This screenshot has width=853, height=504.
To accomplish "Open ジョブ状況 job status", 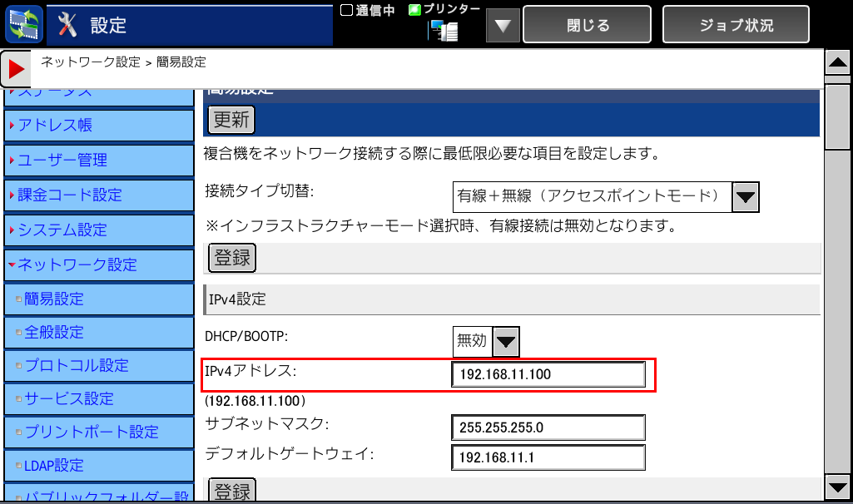I will (x=736, y=24).
